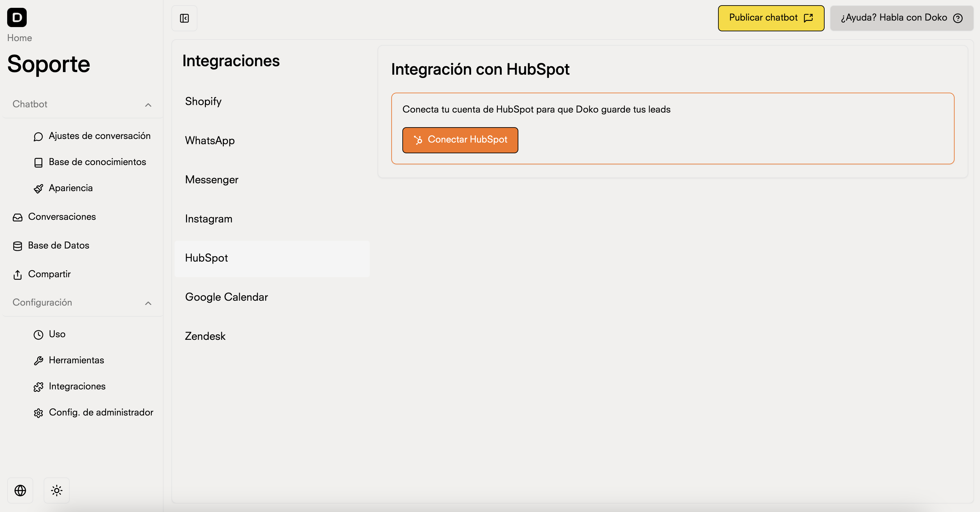
Task: Select the brush icon for Apariencia
Action: click(x=38, y=188)
